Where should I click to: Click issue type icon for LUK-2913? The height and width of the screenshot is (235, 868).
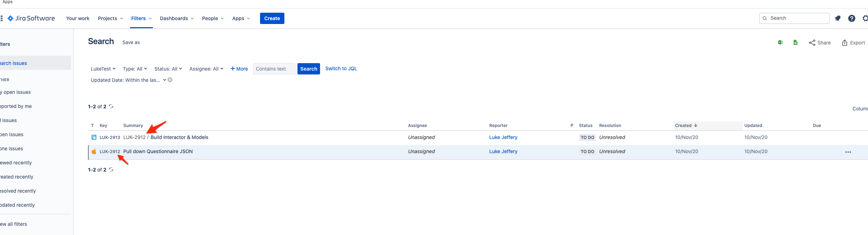(94, 137)
